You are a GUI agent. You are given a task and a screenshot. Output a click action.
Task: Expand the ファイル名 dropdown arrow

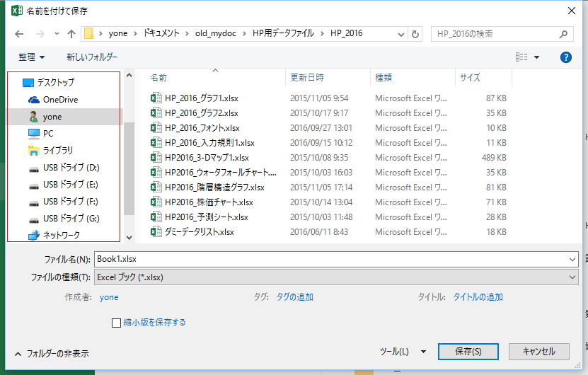point(572,260)
